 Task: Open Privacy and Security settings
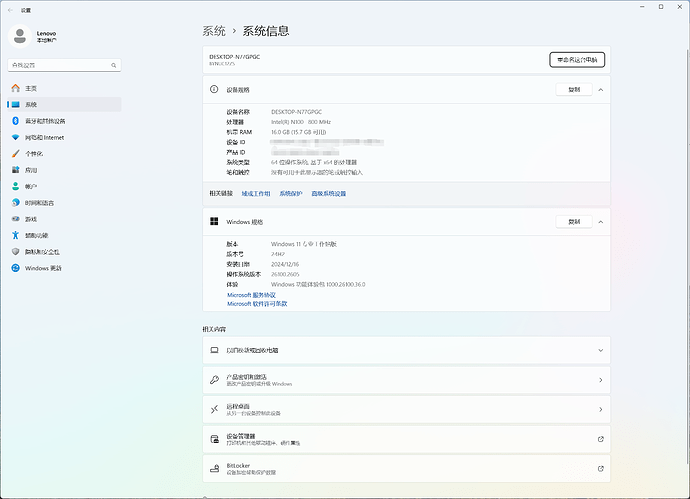click(x=42, y=252)
